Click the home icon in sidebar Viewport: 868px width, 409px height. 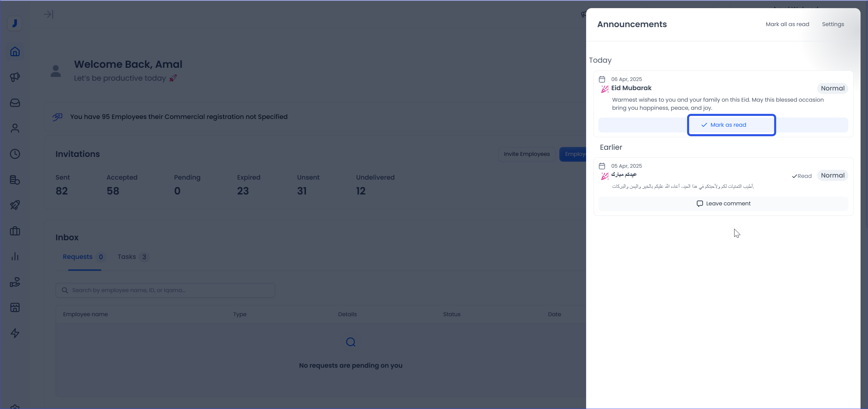tap(15, 52)
